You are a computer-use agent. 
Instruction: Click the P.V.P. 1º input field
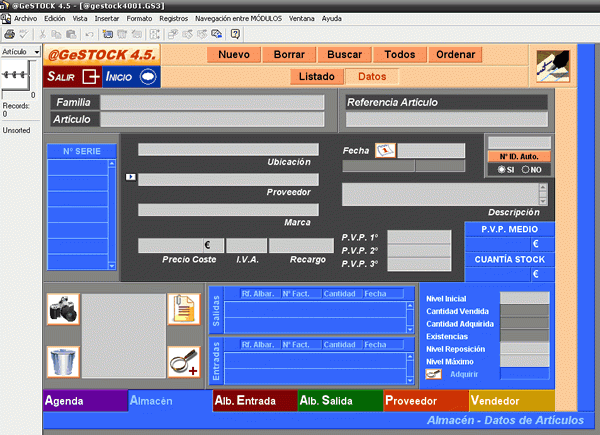click(419, 237)
